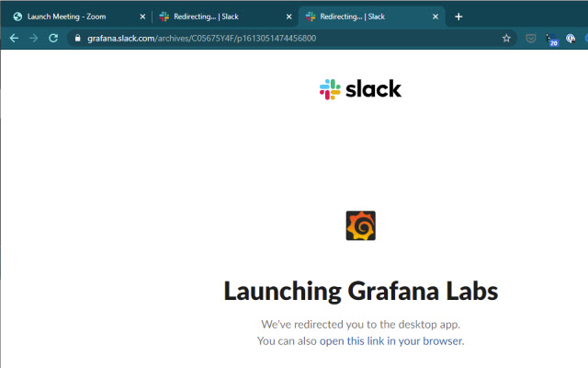Click the extension icon with badge 20
This screenshot has height=368, width=588.
[550, 39]
